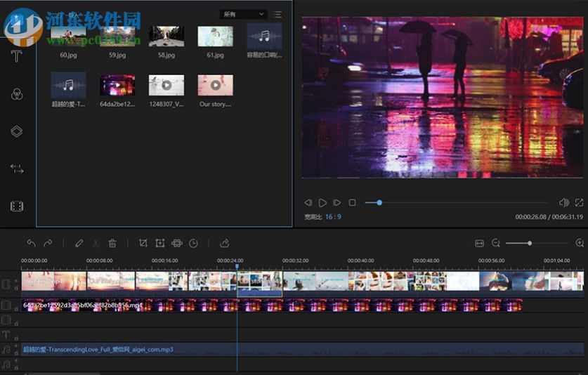Open the Overlays panel with layers icon
The width and height of the screenshot is (588, 375).
pos(17,131)
